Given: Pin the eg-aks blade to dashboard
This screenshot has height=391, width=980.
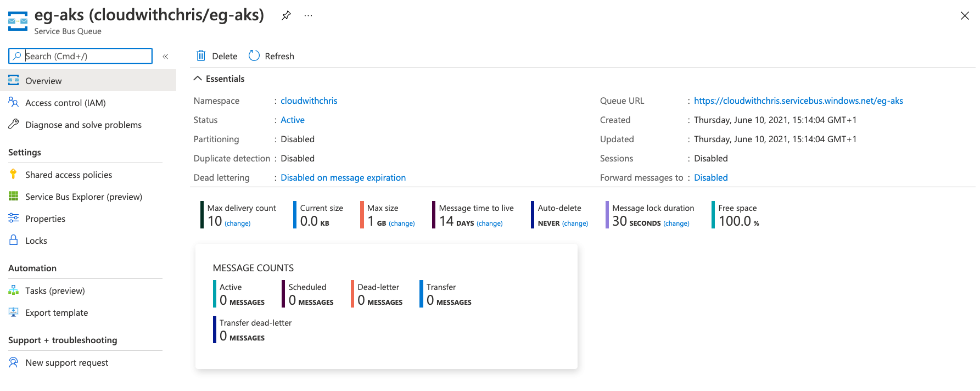Looking at the screenshot, I should tap(286, 15).
